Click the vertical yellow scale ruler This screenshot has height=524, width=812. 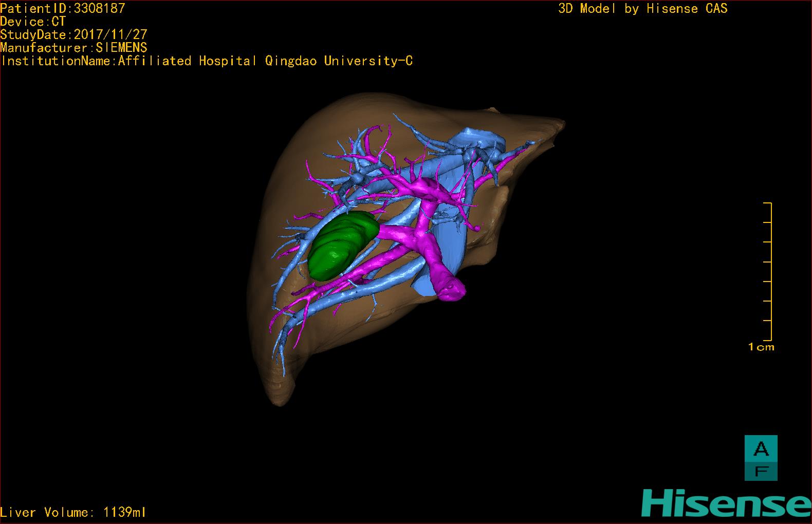[771, 271]
